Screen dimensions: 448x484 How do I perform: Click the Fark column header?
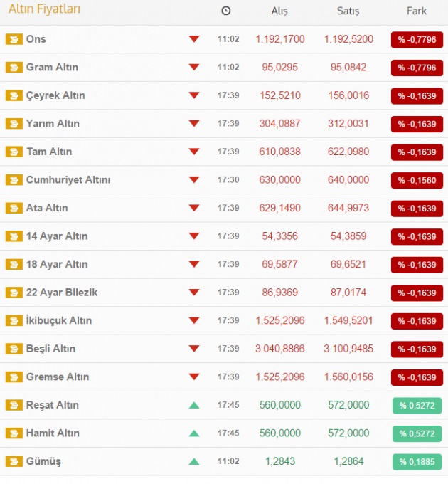pos(417,11)
